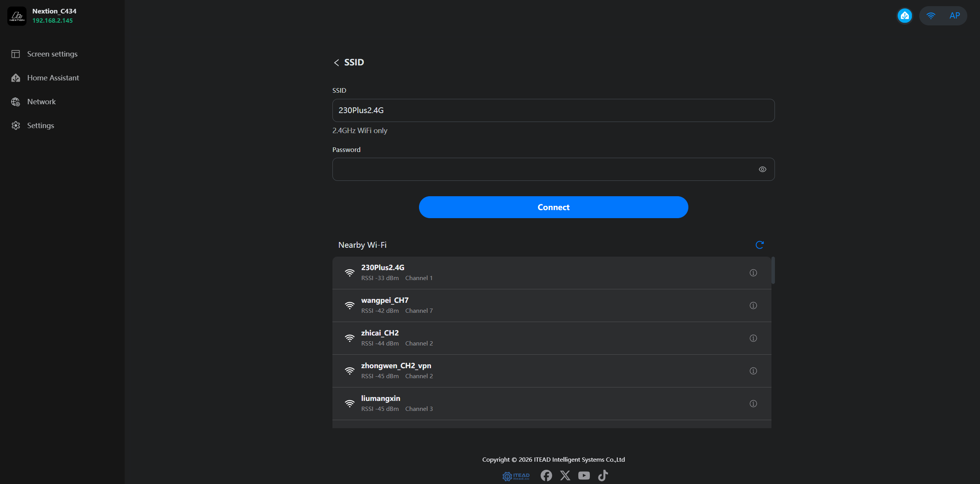Click the Nextion logo icon
Screen dimensions: 980x484
tap(17, 16)
